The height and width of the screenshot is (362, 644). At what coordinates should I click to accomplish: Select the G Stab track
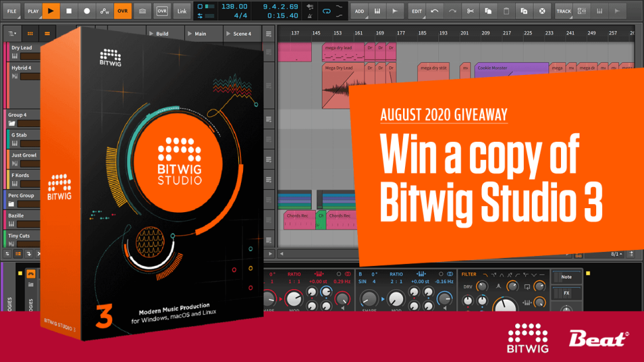click(19, 135)
